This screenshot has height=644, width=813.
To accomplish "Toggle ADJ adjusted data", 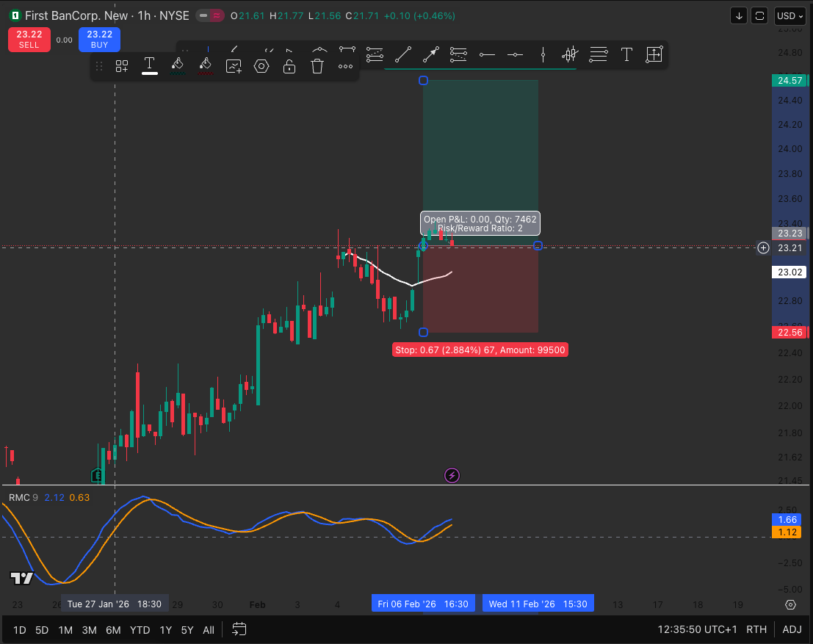I will [792, 629].
